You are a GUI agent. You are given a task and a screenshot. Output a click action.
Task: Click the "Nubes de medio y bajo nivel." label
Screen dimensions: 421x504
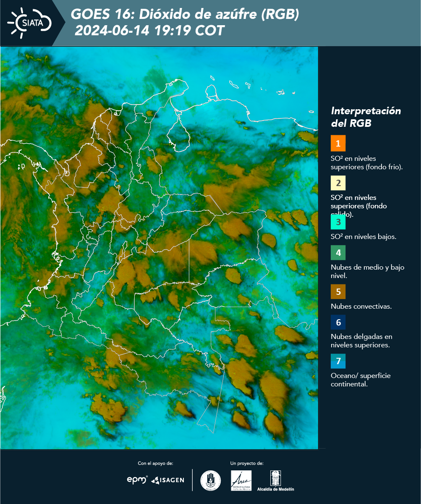coord(368,271)
